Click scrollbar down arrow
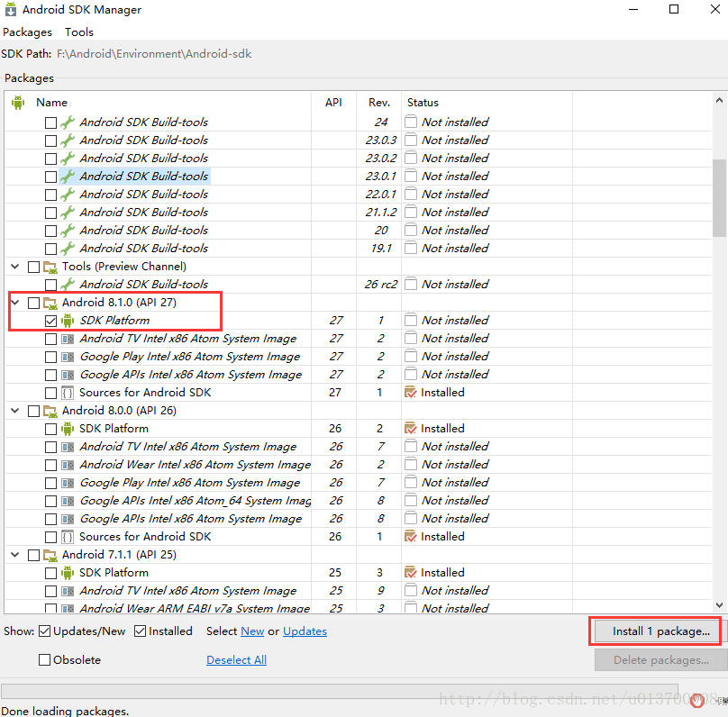 [x=719, y=605]
